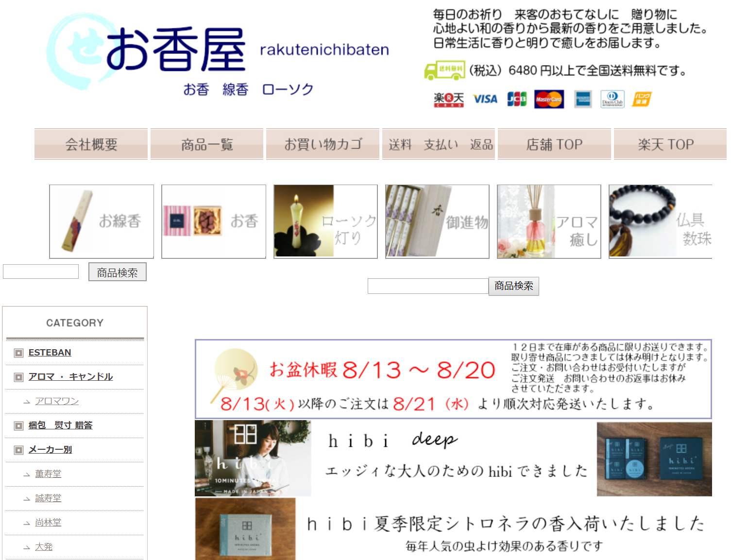Expand the 梱包 熨斗 贈答 category marker

(18, 426)
